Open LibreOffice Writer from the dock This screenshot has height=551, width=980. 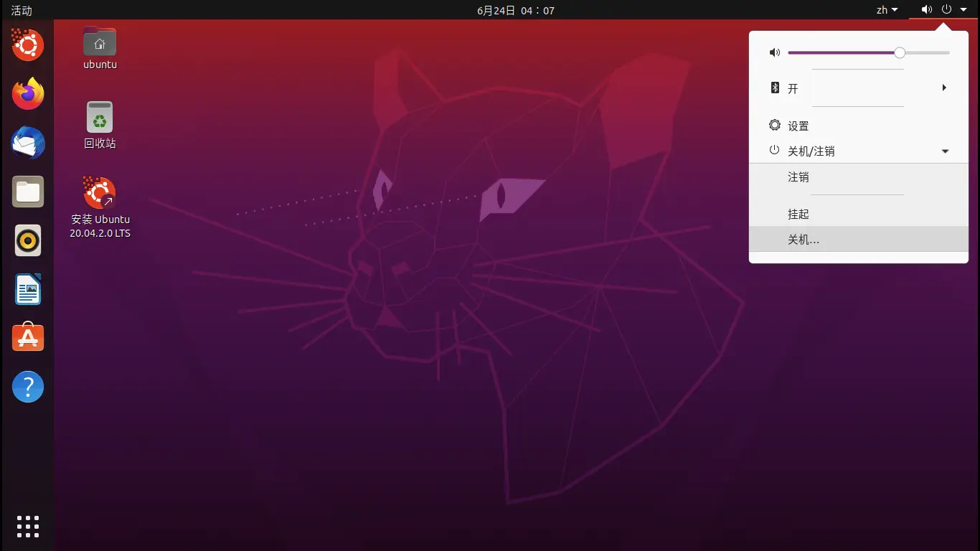[28, 289]
